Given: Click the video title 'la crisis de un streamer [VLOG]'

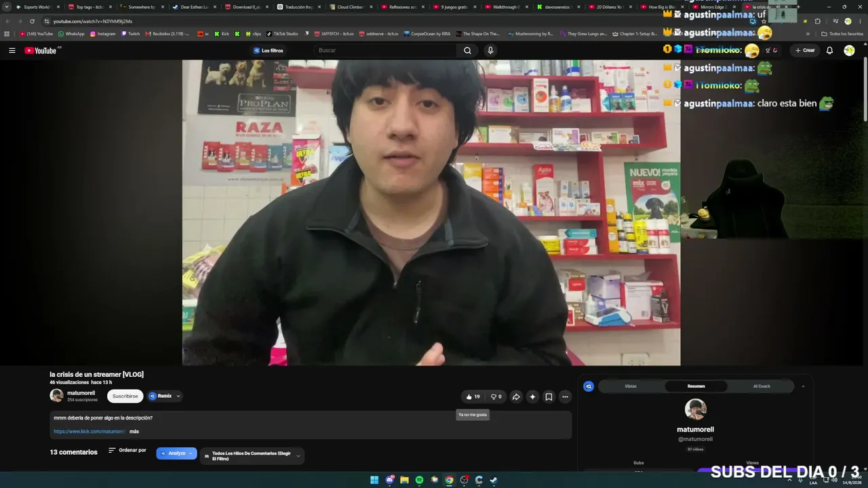Looking at the screenshot, I should click(96, 375).
